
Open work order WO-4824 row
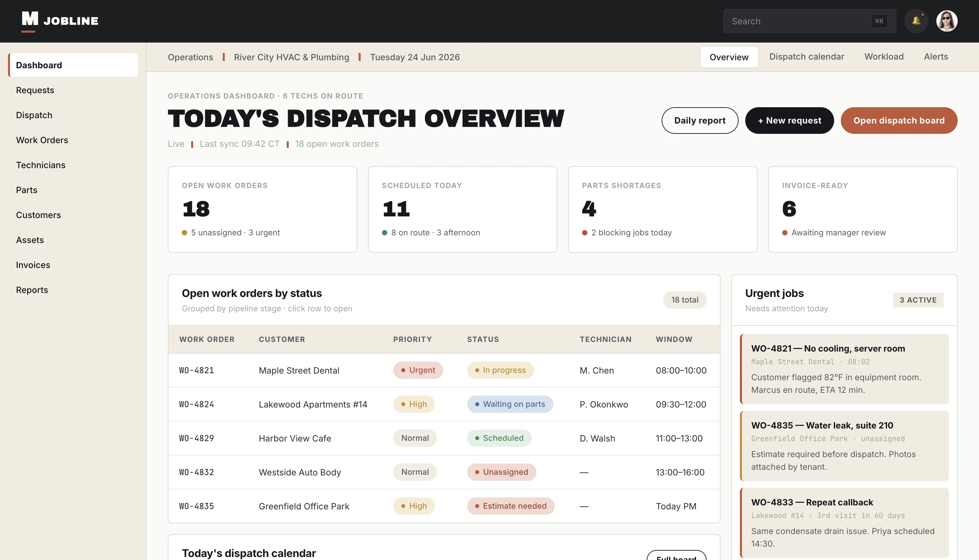pos(444,404)
